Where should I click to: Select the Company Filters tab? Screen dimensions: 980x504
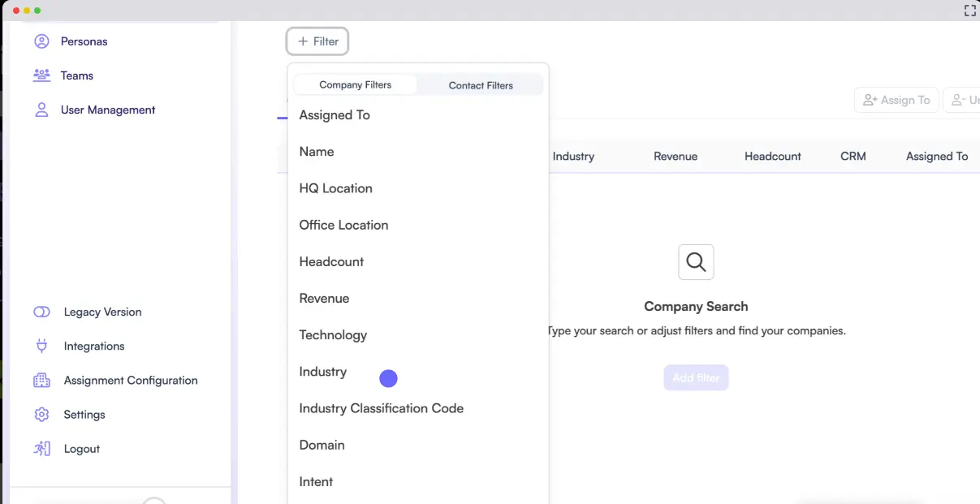pos(355,84)
